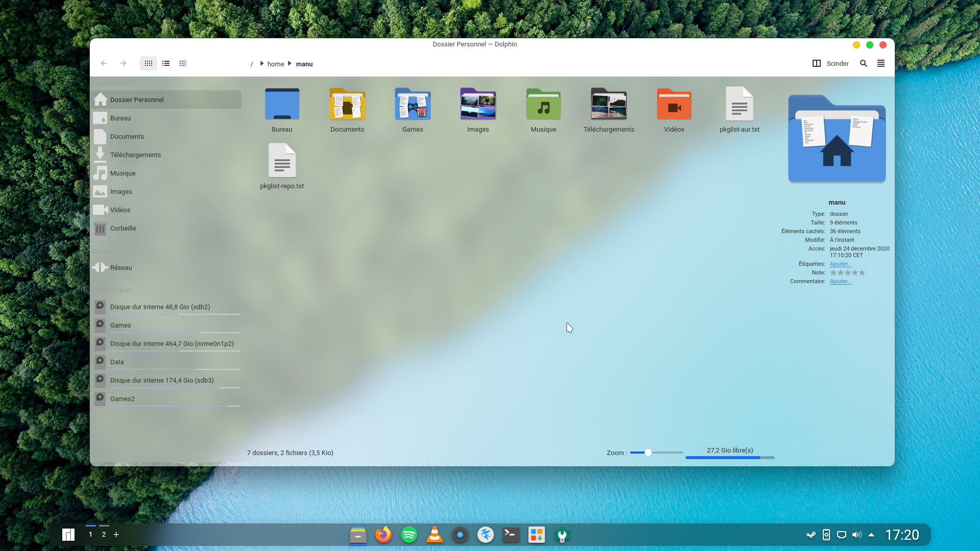Image resolution: width=980 pixels, height=551 pixels.
Task: Click the Réseau network sidebar icon
Action: point(100,267)
